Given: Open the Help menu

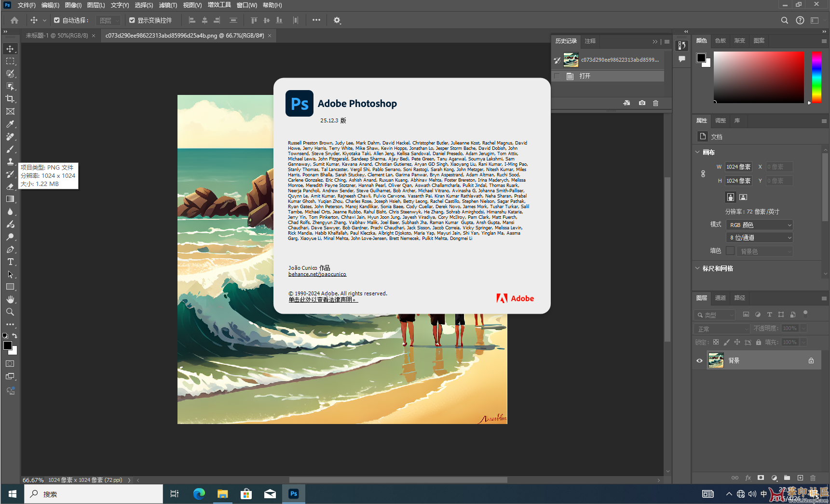Looking at the screenshot, I should [272, 5].
